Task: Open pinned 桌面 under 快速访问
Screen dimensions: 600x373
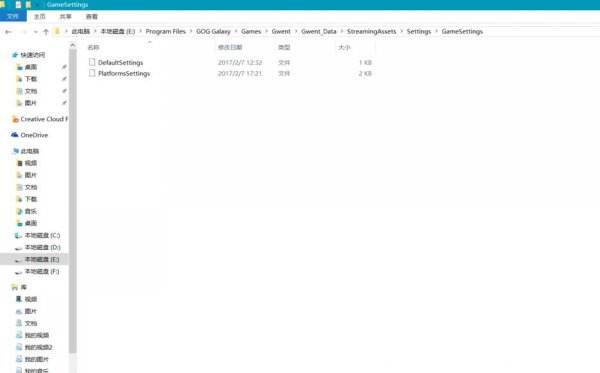Action: 31,67
